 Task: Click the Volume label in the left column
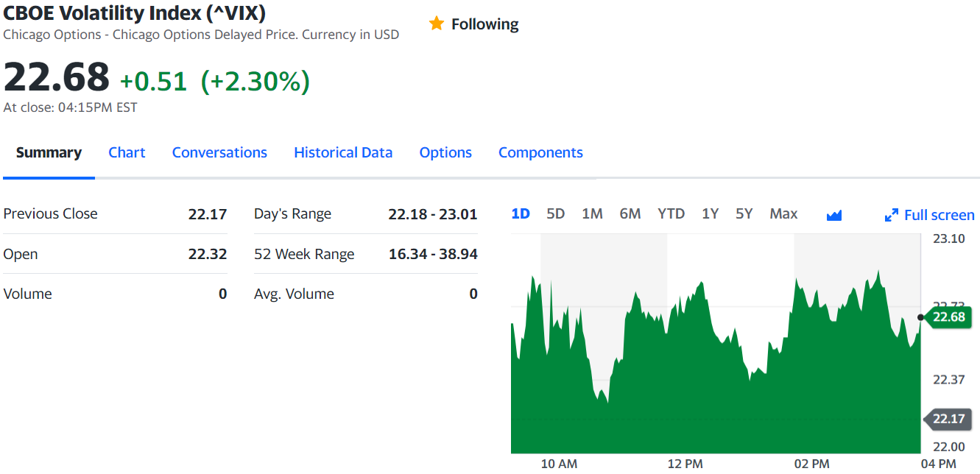(28, 294)
